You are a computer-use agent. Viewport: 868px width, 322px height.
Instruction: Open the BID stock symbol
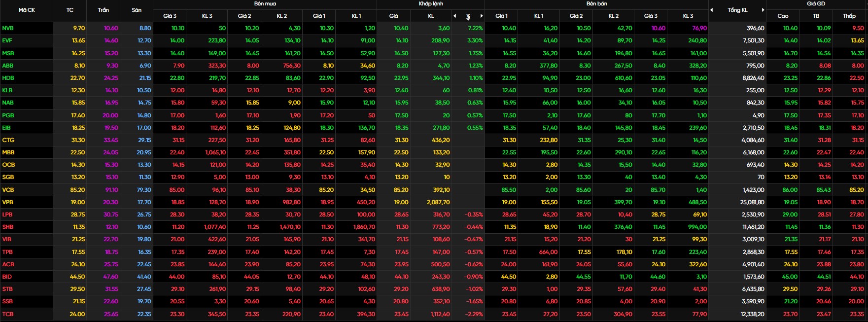pyautogui.click(x=7, y=277)
